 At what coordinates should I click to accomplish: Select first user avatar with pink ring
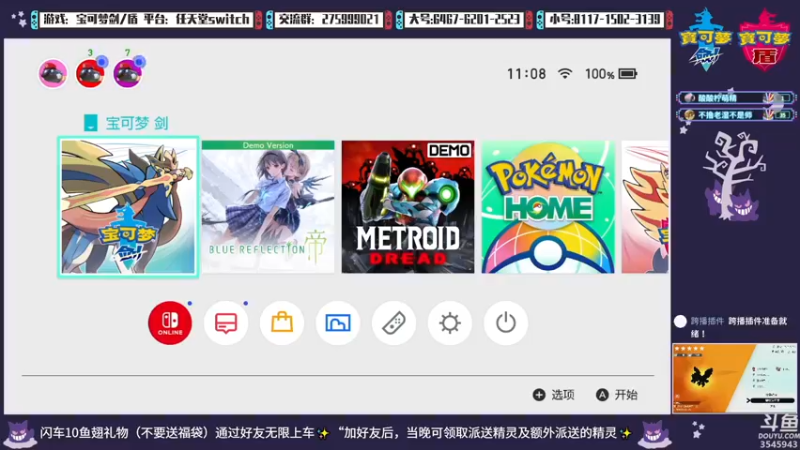pyautogui.click(x=53, y=73)
